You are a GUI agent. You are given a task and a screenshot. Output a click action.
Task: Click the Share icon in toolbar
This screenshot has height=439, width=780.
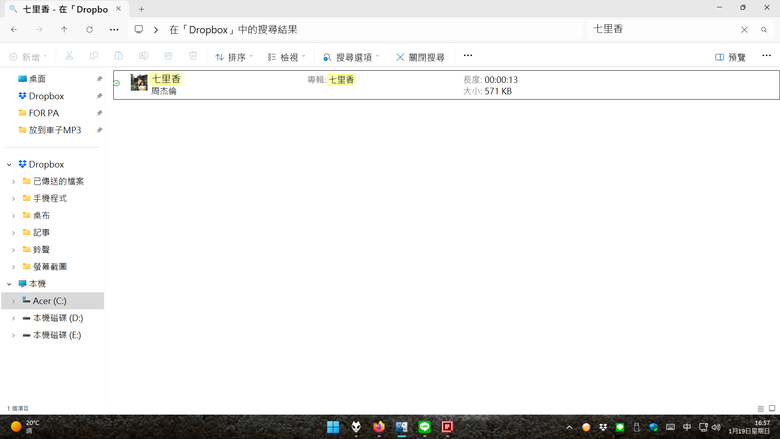coord(168,56)
